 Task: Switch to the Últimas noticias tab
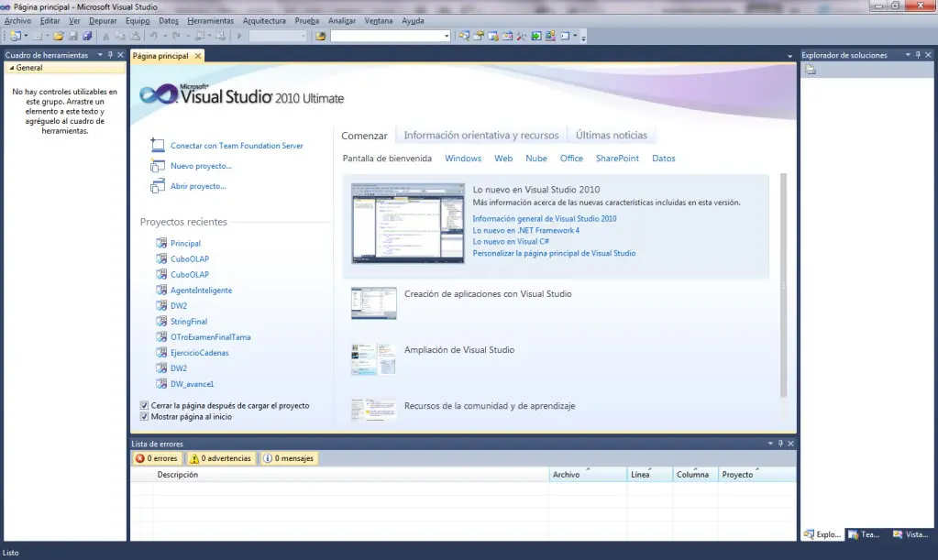click(x=612, y=135)
